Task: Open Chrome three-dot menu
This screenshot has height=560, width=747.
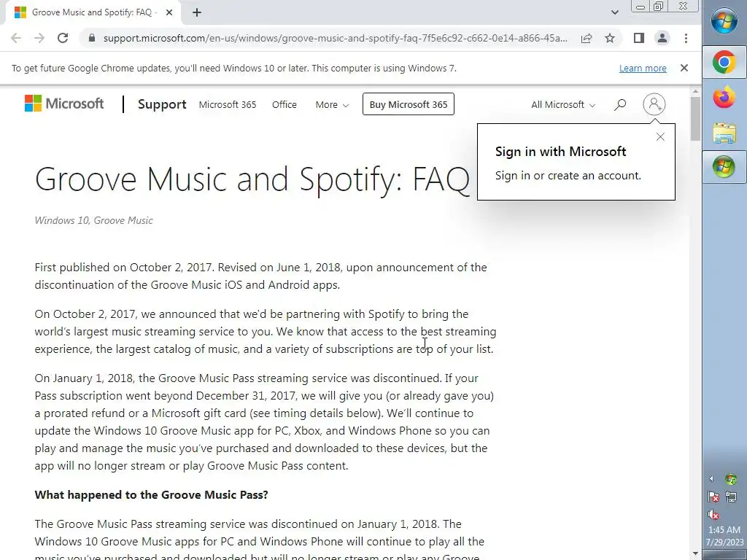Action: (686, 38)
